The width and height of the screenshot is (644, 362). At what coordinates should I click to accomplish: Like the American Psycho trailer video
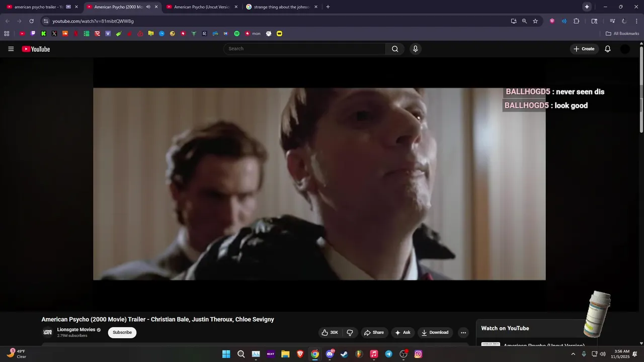coord(330,332)
